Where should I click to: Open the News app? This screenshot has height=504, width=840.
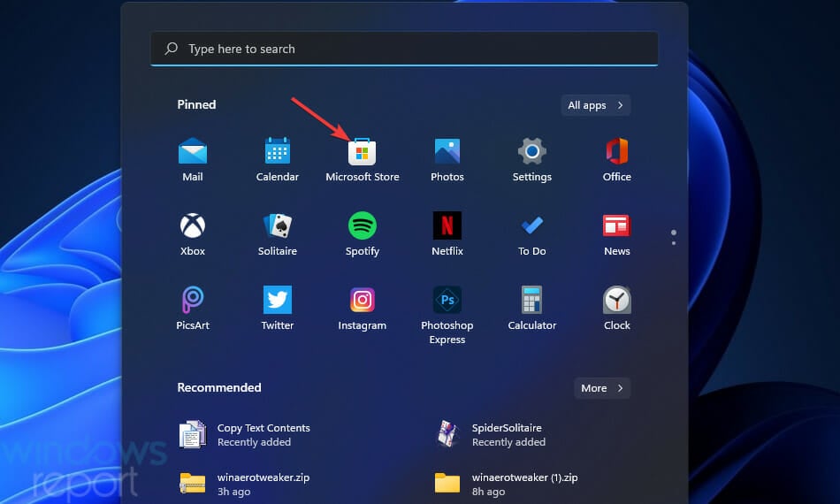click(616, 233)
